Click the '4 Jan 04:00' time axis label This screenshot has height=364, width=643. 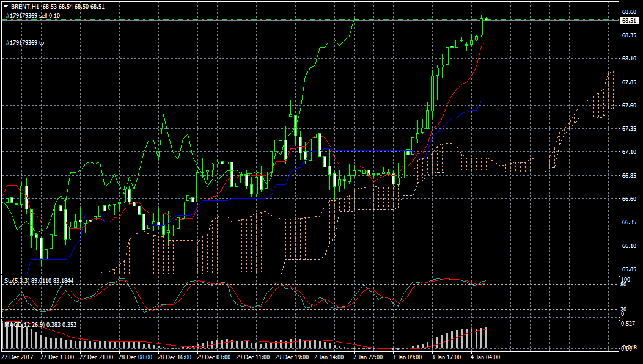point(485,357)
